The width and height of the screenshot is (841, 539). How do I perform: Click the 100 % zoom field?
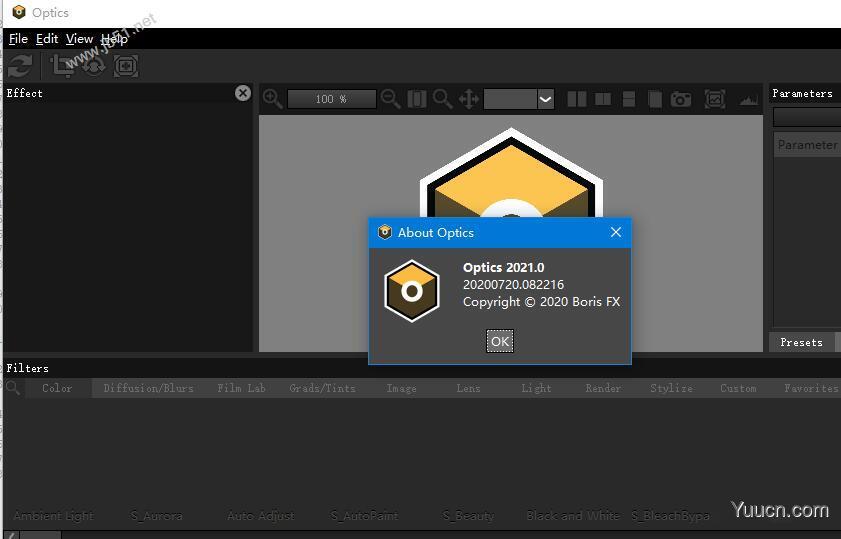[331, 99]
